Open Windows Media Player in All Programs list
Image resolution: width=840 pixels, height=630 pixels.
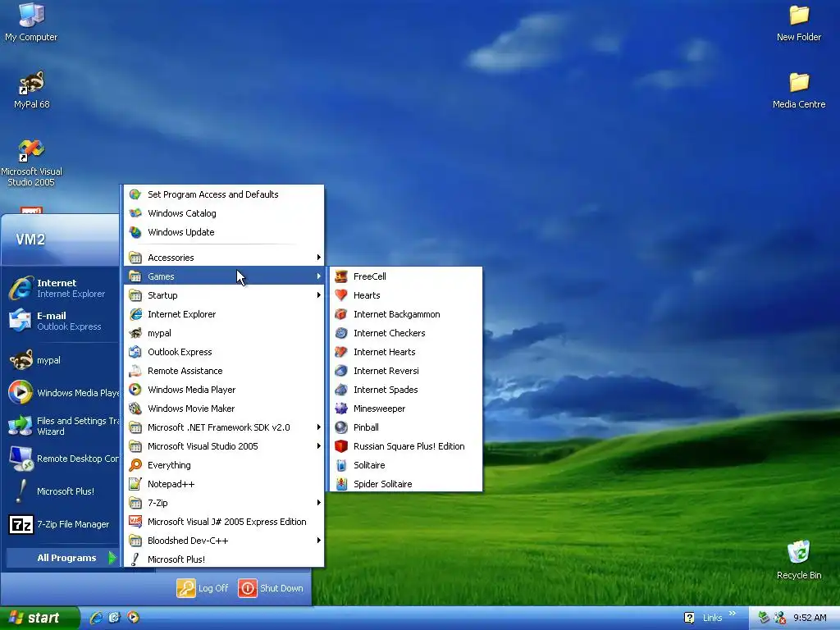point(224,390)
